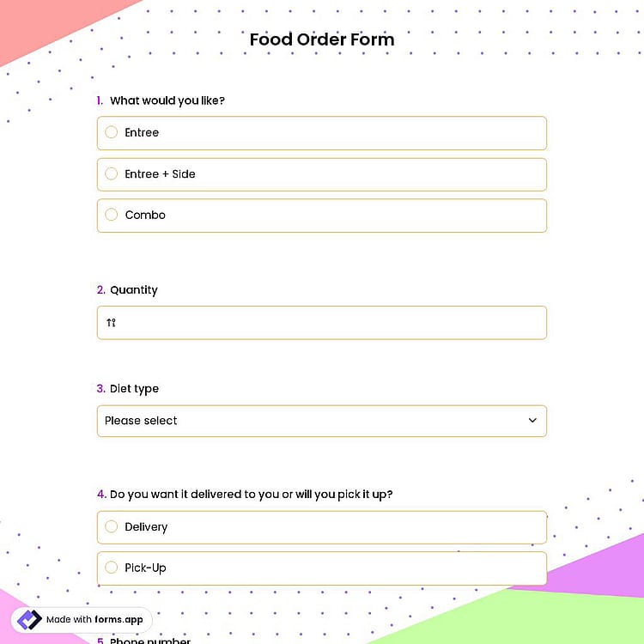Click the Quantity number input field

pos(322,322)
